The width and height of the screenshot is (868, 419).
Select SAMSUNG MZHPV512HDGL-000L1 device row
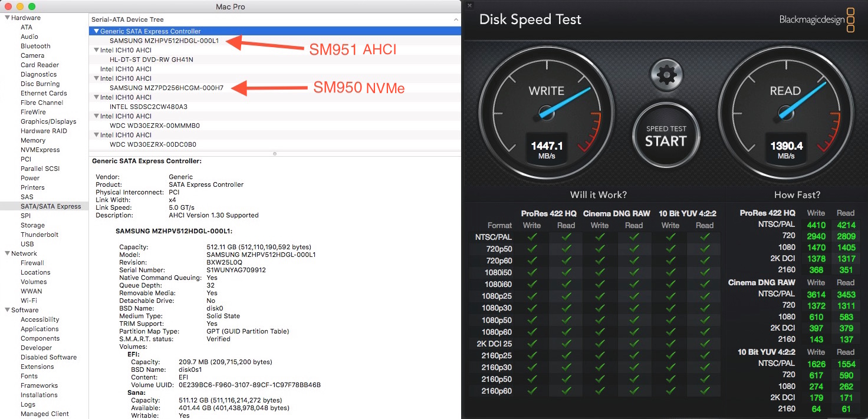point(274,41)
